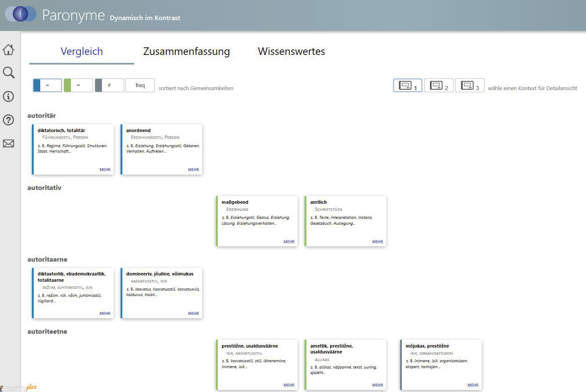Select context view 2 icon

pyautogui.click(x=438, y=86)
